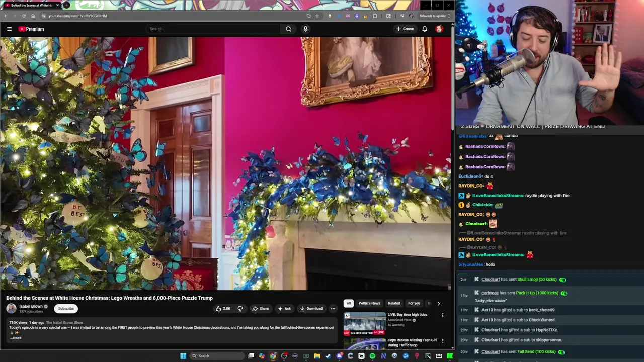Expand the video description with ...more
Screen dimensions: 644x362
[x=16, y=337]
